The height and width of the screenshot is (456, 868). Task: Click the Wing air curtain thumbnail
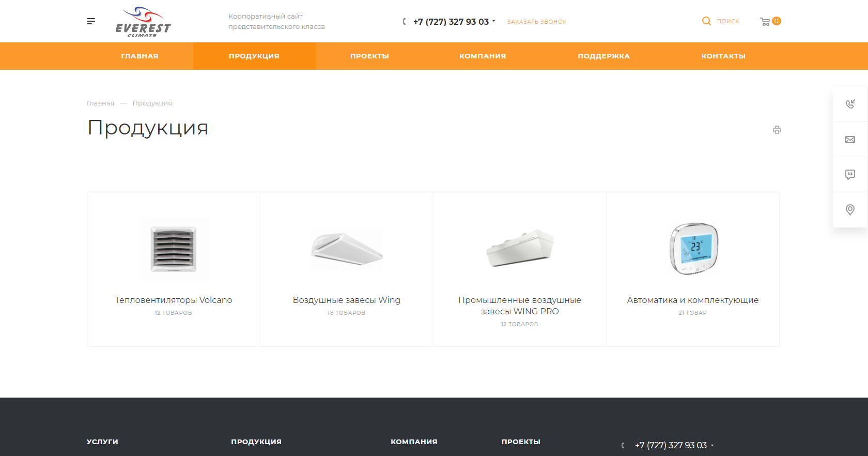[347, 249]
